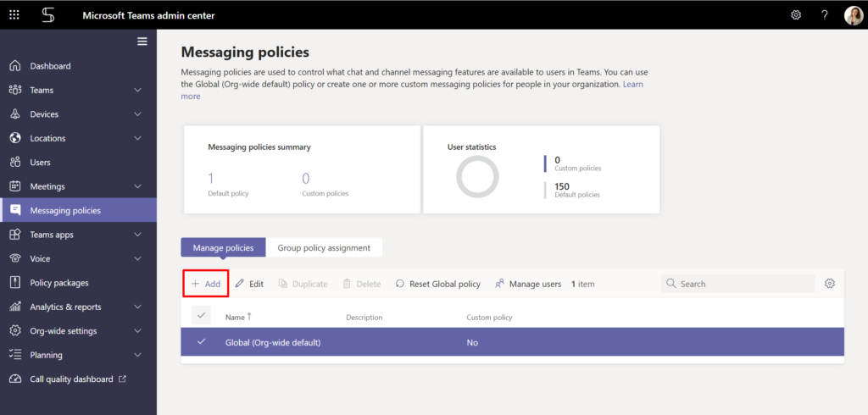Click the Messaging policies chat icon
Image resolution: width=868 pixels, height=415 pixels.
click(15, 210)
